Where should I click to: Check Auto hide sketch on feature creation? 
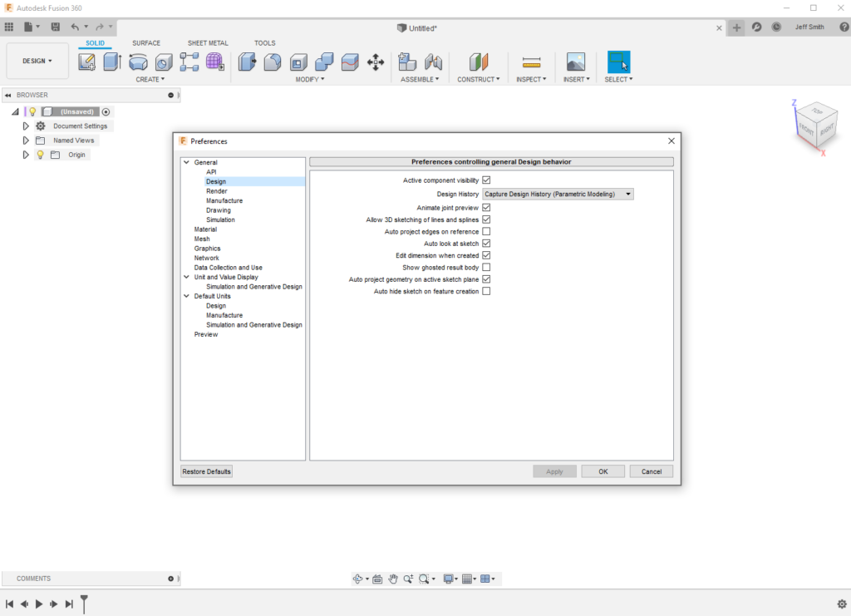point(486,292)
